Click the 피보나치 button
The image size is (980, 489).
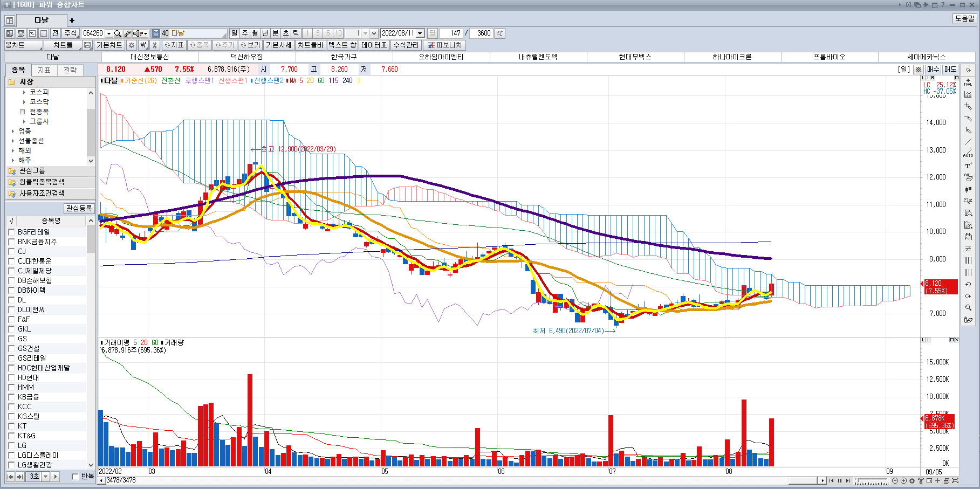tap(445, 45)
